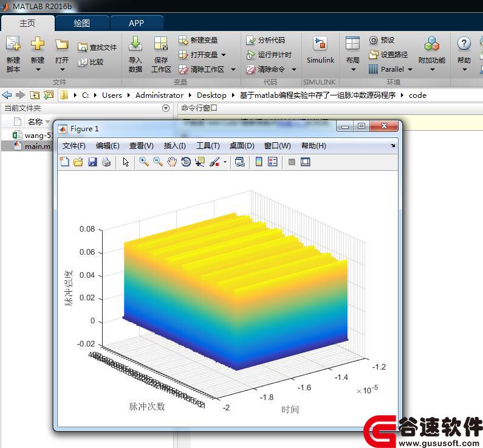This screenshot has height=448, width=483.
Task: Click Save Figure floppy icon in Figure 1
Action: point(92,162)
